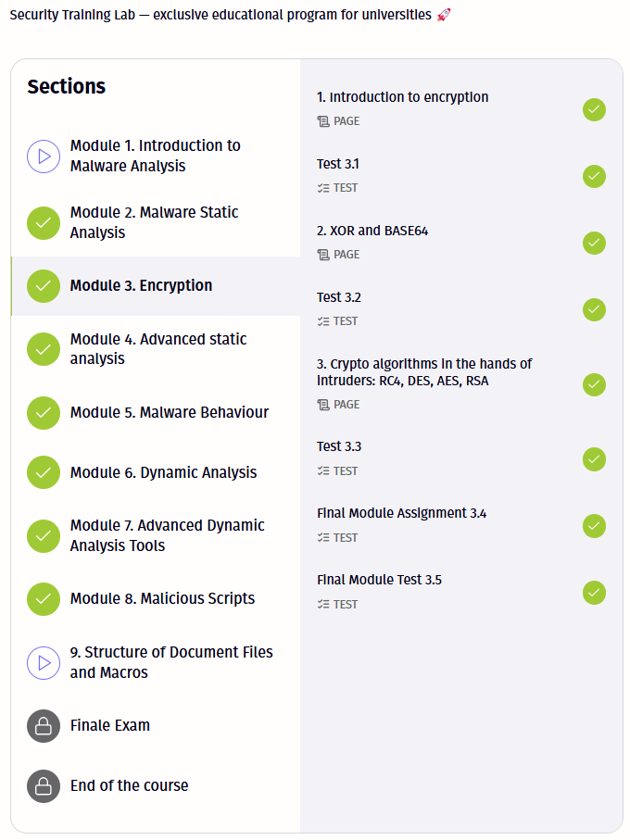Click the page icon under XOR and BASE64
This screenshot has width=630, height=840.
[x=323, y=255]
